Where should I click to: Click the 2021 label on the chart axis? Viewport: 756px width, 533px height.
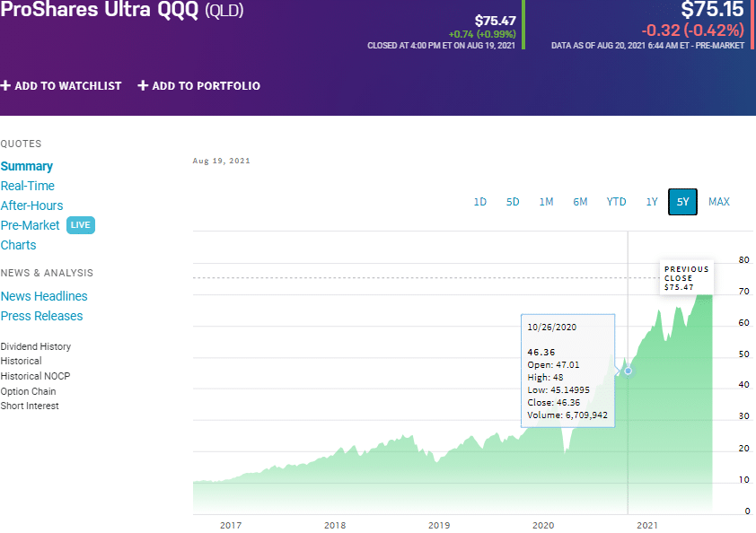pos(647,525)
